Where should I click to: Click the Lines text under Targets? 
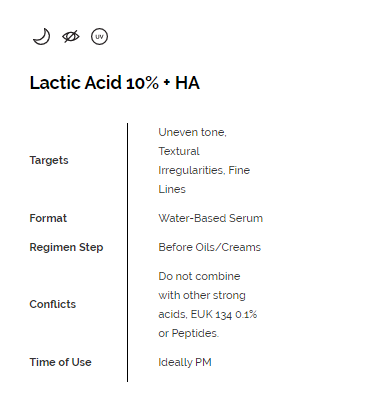[x=172, y=189]
